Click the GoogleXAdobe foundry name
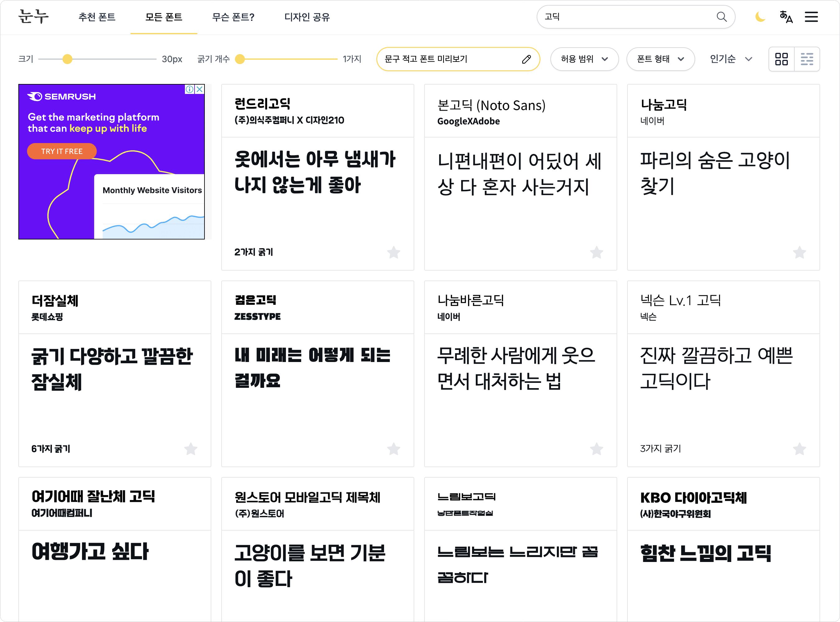840x622 pixels. coord(468,121)
